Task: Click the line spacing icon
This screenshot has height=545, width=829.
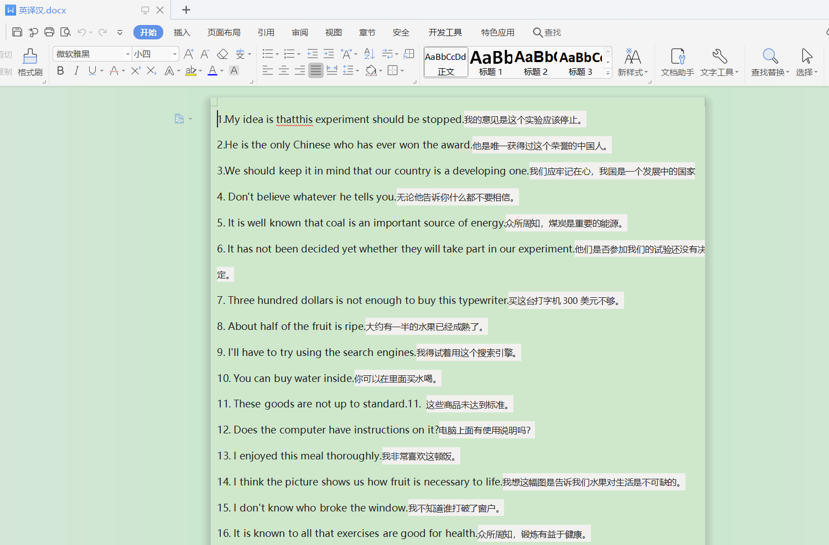Action: (x=348, y=70)
